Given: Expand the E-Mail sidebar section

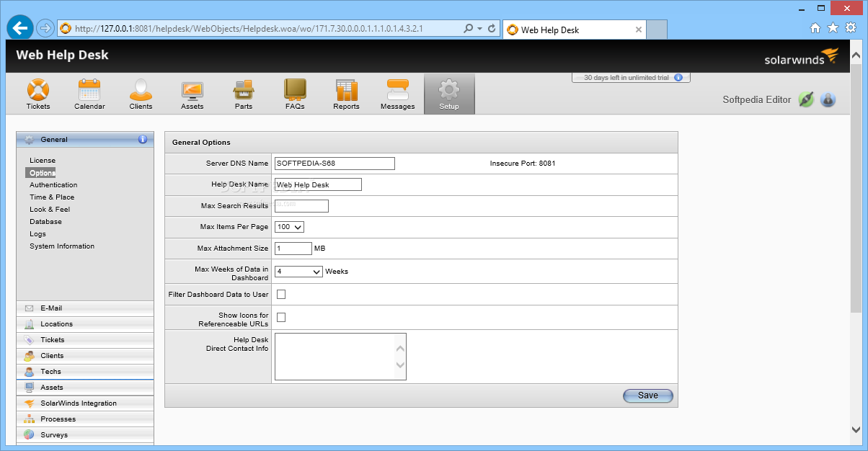Looking at the screenshot, I should pos(85,308).
